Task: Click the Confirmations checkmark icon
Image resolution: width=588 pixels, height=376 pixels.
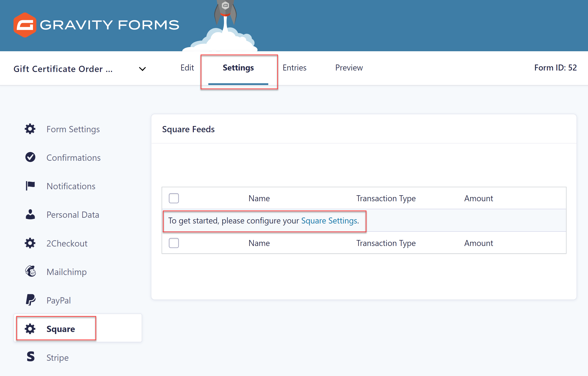Action: coord(30,157)
